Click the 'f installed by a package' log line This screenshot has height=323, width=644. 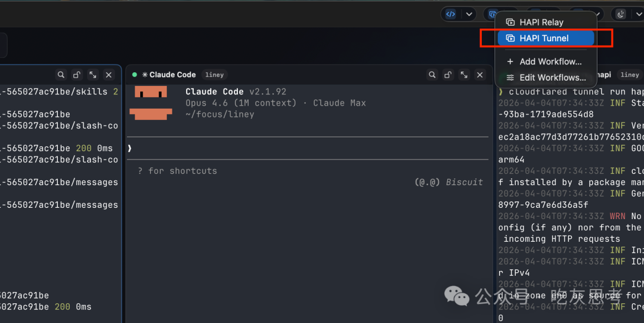tap(571, 182)
